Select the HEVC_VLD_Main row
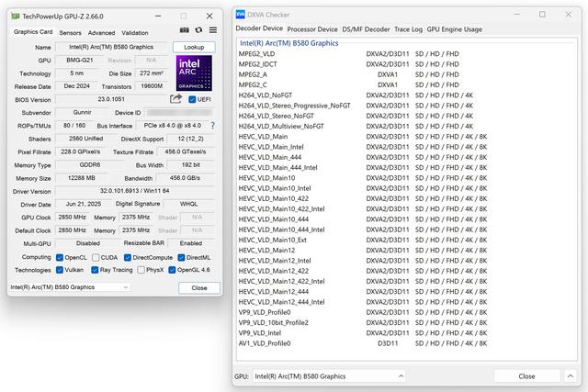Screen dimensions: 588x392 pos(406,137)
